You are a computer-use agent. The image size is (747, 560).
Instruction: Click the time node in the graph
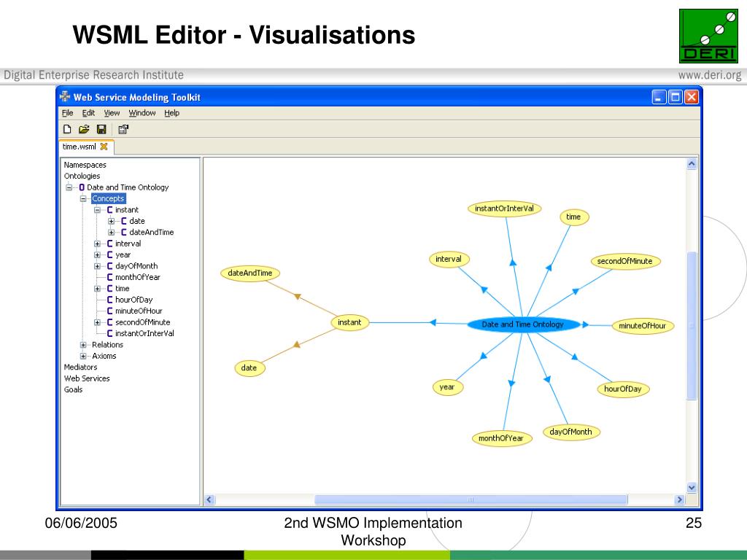pyautogui.click(x=573, y=217)
